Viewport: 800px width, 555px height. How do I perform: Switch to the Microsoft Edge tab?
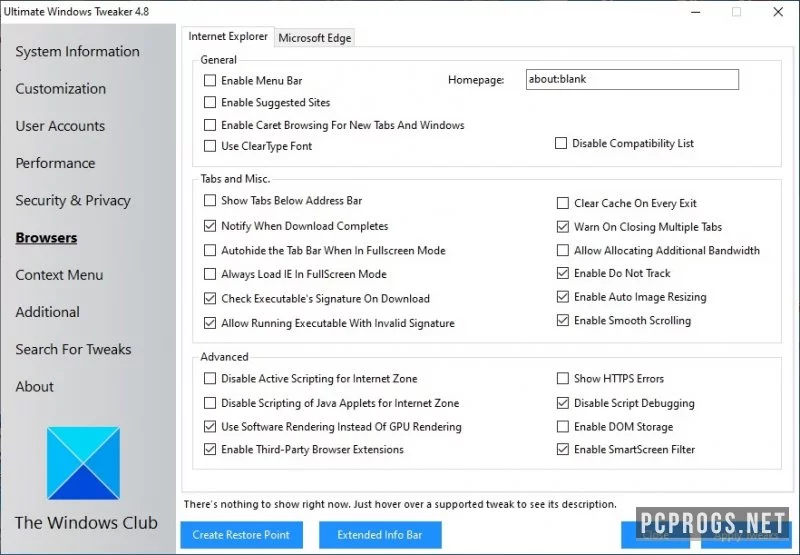314,38
